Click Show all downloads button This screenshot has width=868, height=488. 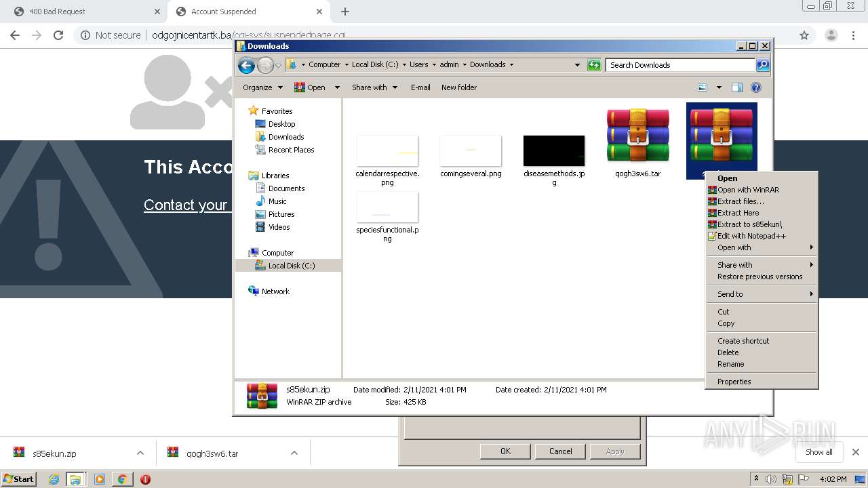(x=818, y=452)
